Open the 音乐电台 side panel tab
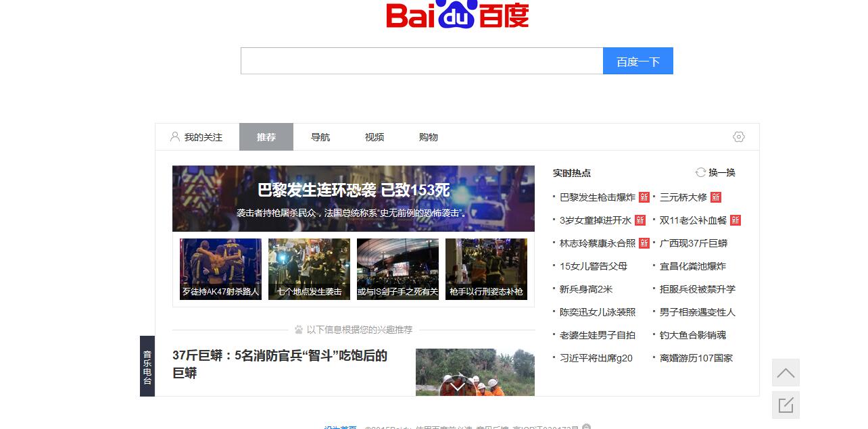 click(x=147, y=366)
